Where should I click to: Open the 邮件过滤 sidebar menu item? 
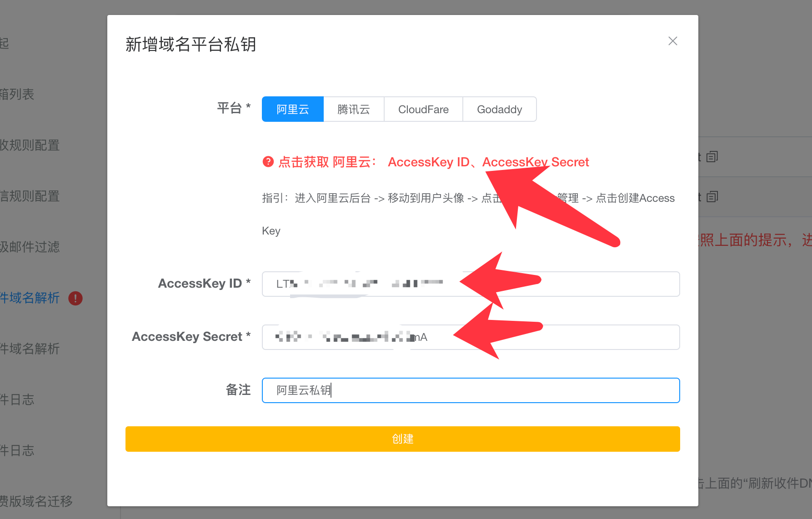pos(30,247)
